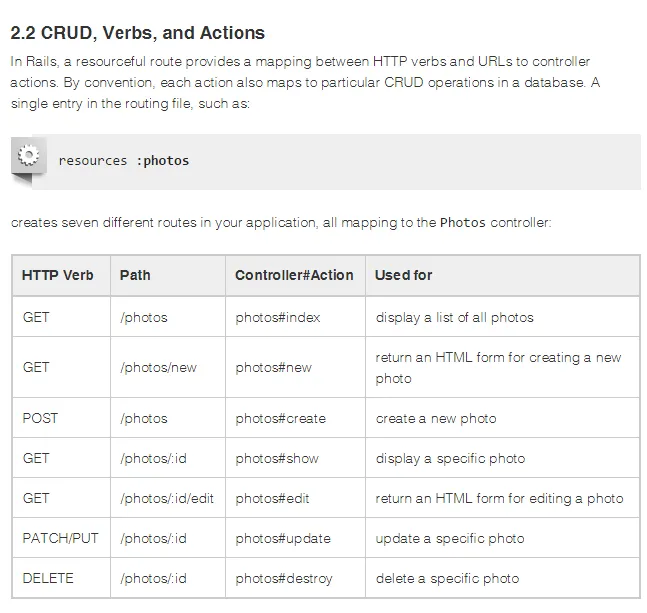Screen dimensions: 647x613
Task: Click the "2.2 CRUD, Verbs, and Actions" heading
Action: (x=137, y=33)
